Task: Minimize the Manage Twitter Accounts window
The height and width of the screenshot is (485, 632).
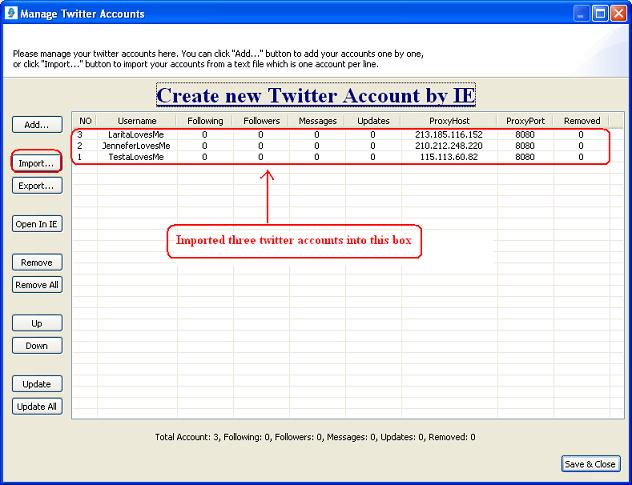Action: (580, 14)
